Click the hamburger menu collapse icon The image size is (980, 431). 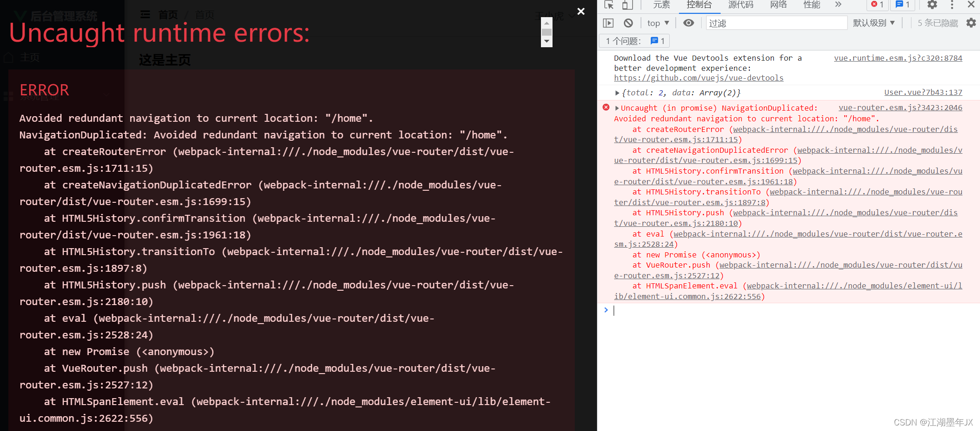(145, 15)
